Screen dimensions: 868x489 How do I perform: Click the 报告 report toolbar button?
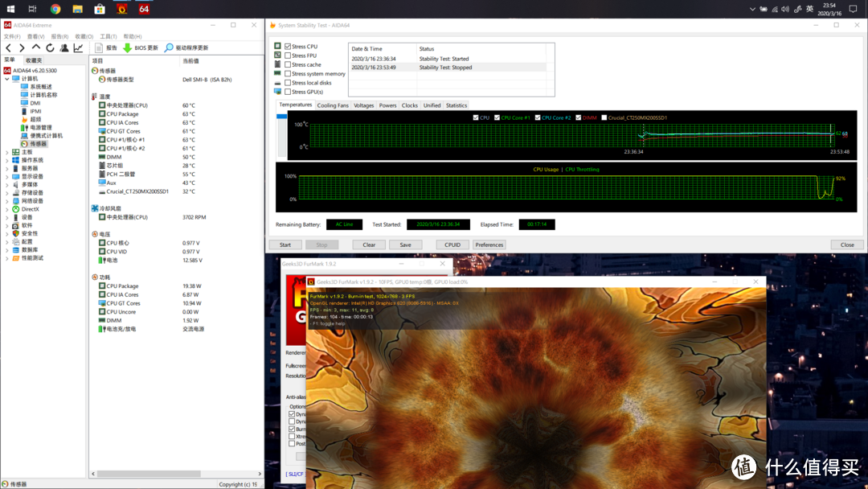pyautogui.click(x=106, y=48)
